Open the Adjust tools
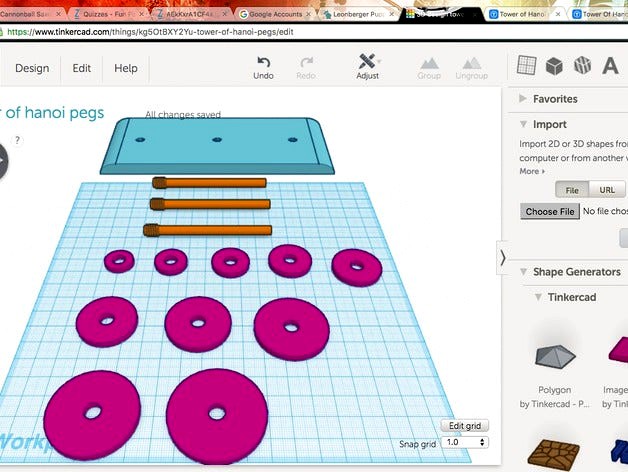Viewport: 628px width, 472px height. point(367,62)
